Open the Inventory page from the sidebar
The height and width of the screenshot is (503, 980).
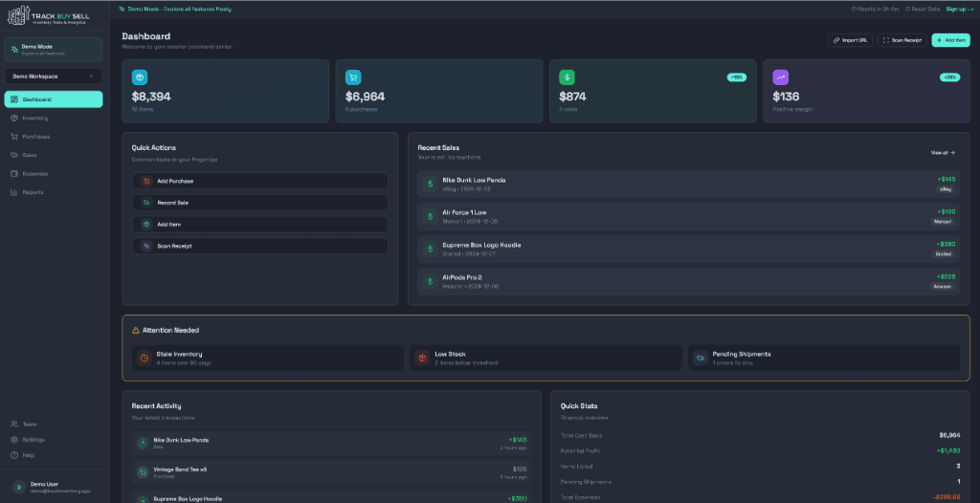54,118
